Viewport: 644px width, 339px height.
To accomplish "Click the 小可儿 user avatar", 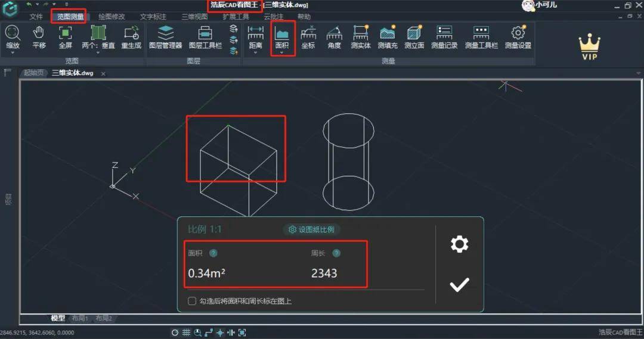I will coord(527,5).
